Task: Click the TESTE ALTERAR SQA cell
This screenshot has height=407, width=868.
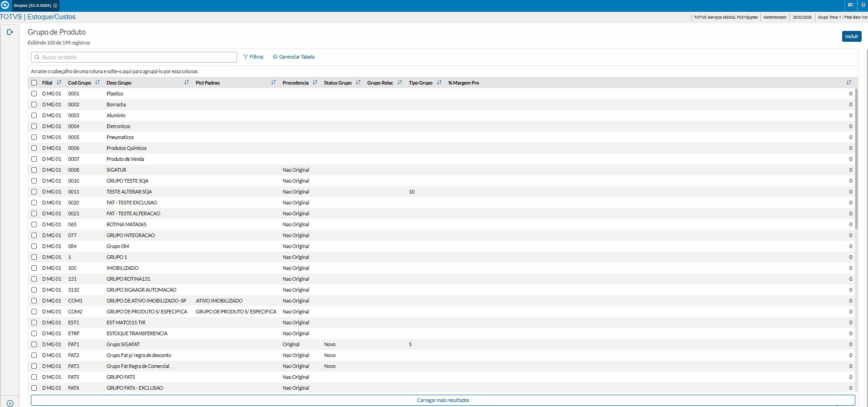Action: tap(129, 192)
